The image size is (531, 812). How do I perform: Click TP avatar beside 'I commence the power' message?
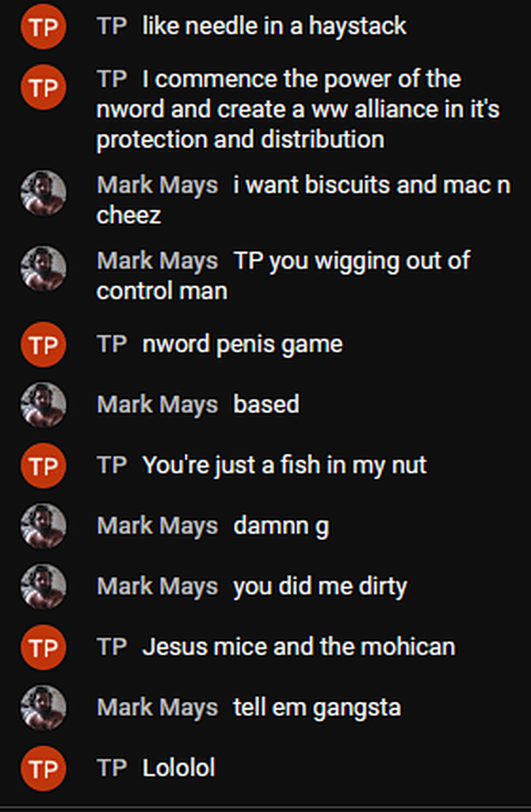[44, 87]
